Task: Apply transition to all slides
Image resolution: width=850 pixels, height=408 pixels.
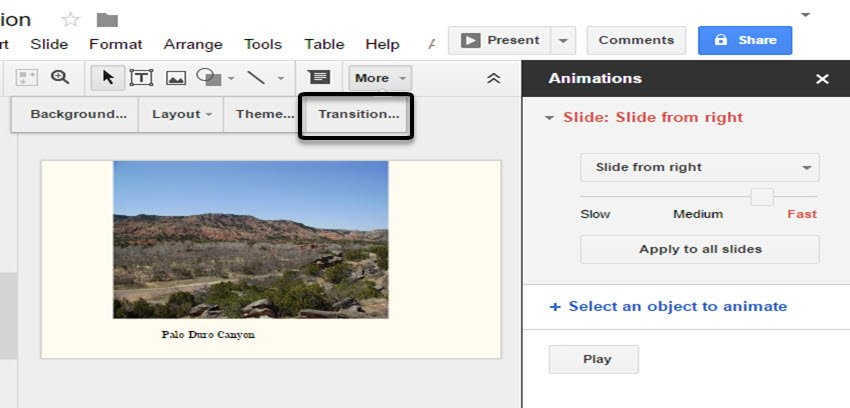Action: [700, 249]
